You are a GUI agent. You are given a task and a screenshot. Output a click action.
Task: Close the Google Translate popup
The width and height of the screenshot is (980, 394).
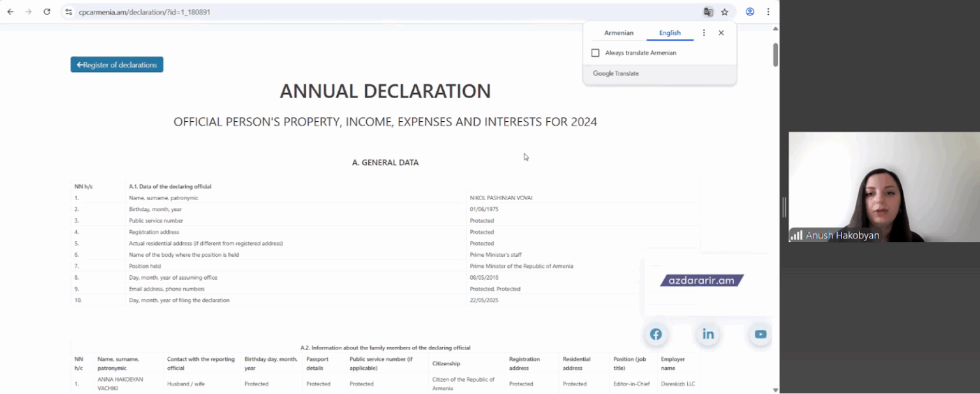coord(721,33)
